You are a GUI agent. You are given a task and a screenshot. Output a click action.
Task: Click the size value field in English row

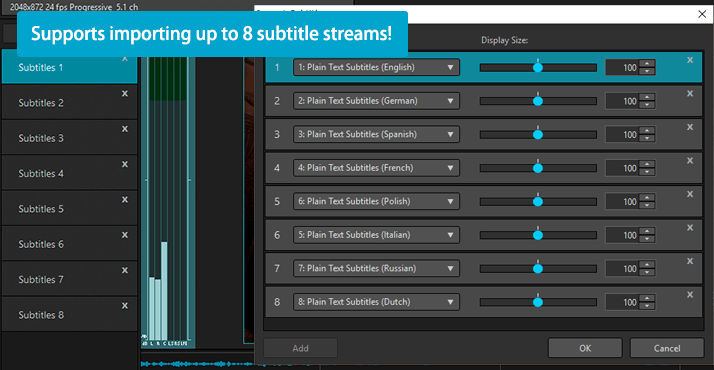pyautogui.click(x=622, y=68)
